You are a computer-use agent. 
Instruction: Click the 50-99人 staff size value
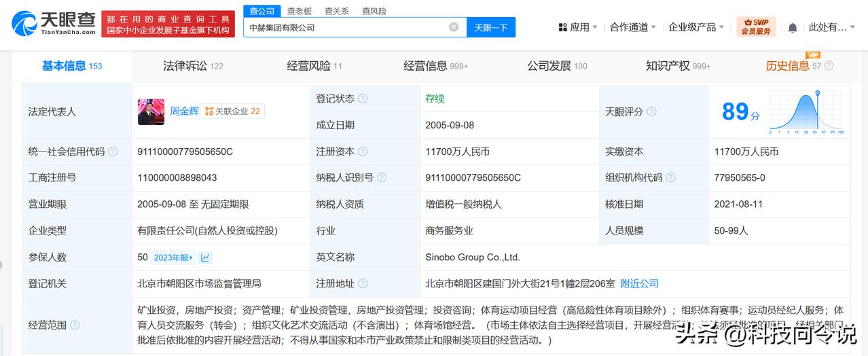(731, 230)
